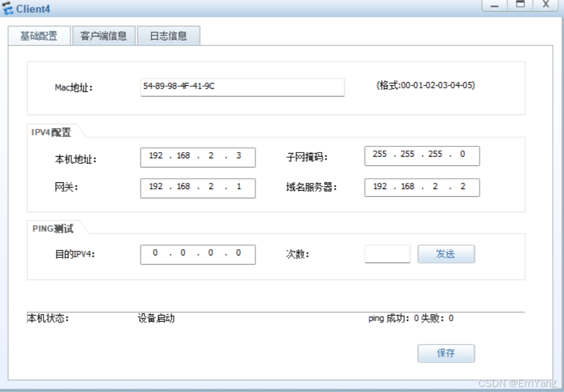Close the Client4 window
Viewport: 564px width, 392px height.
(546, 5)
